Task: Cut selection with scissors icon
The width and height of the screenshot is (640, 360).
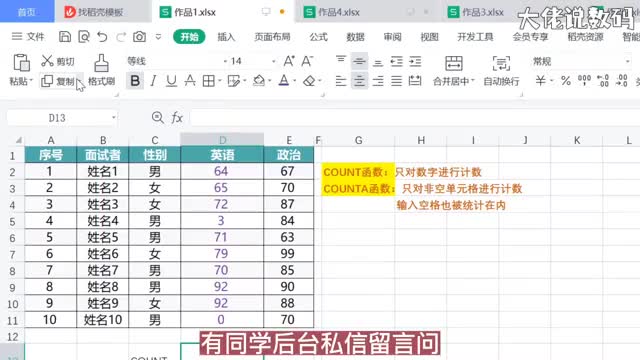Action: coord(47,61)
